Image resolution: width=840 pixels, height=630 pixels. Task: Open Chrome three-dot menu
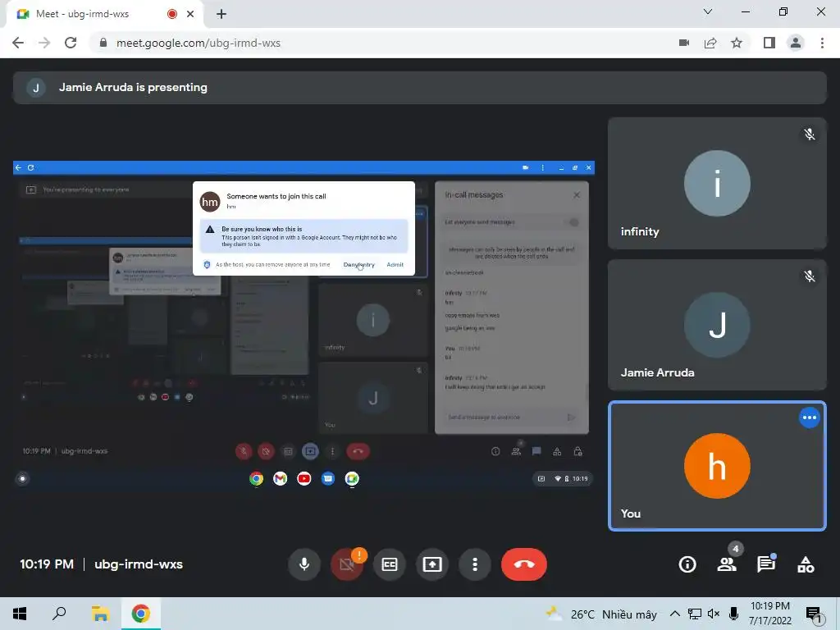pos(822,43)
